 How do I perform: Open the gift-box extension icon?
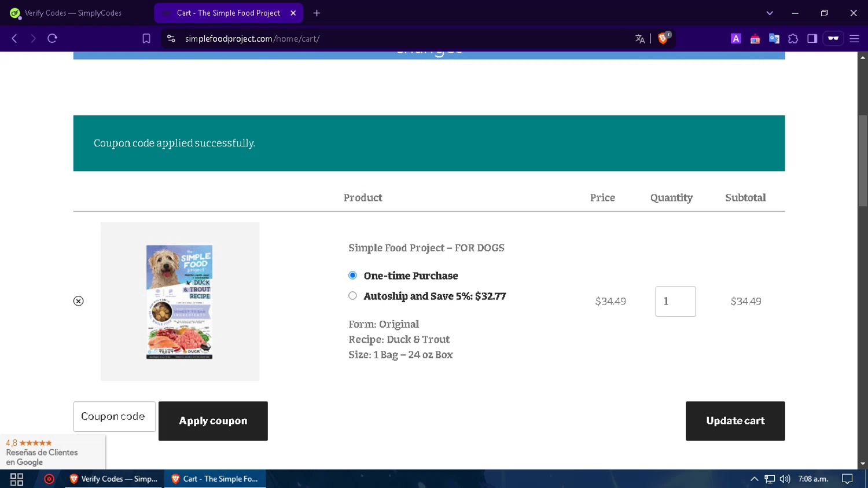tap(755, 39)
